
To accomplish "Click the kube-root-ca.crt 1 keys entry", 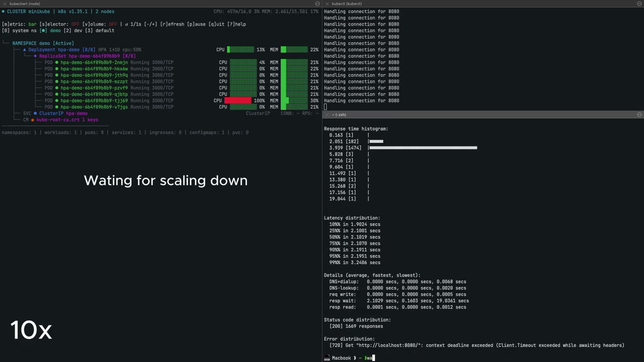I will [67, 120].
